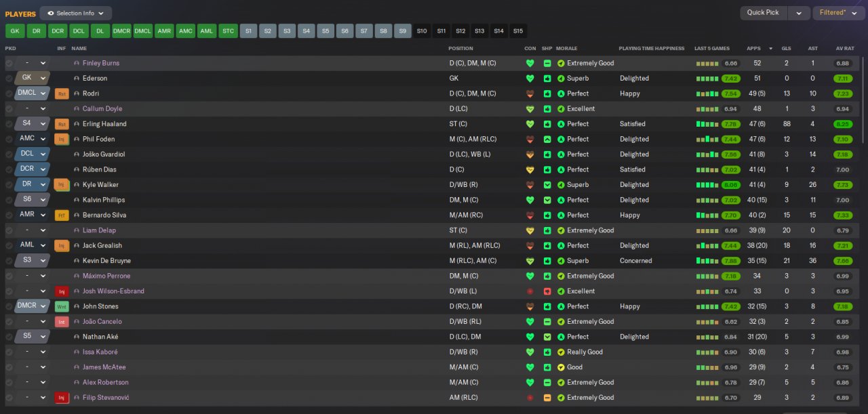Click Josh Wilson-Esbrand's red condition icon
The width and height of the screenshot is (868, 414).
(530, 291)
